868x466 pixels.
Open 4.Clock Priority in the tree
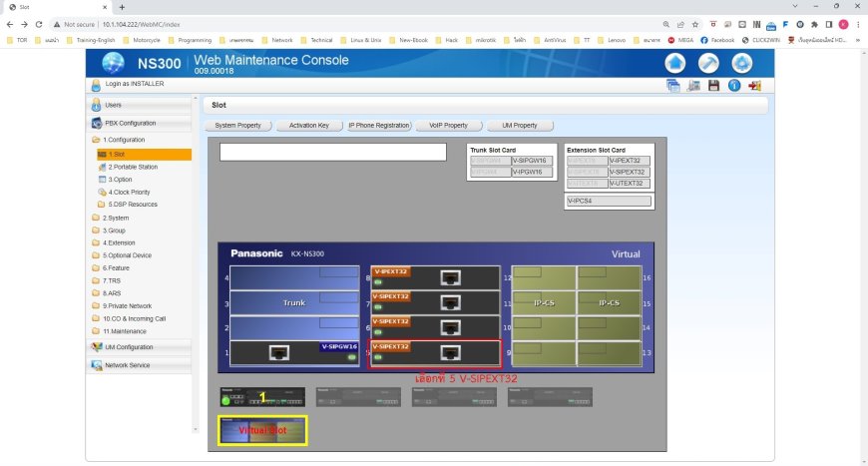(x=129, y=192)
